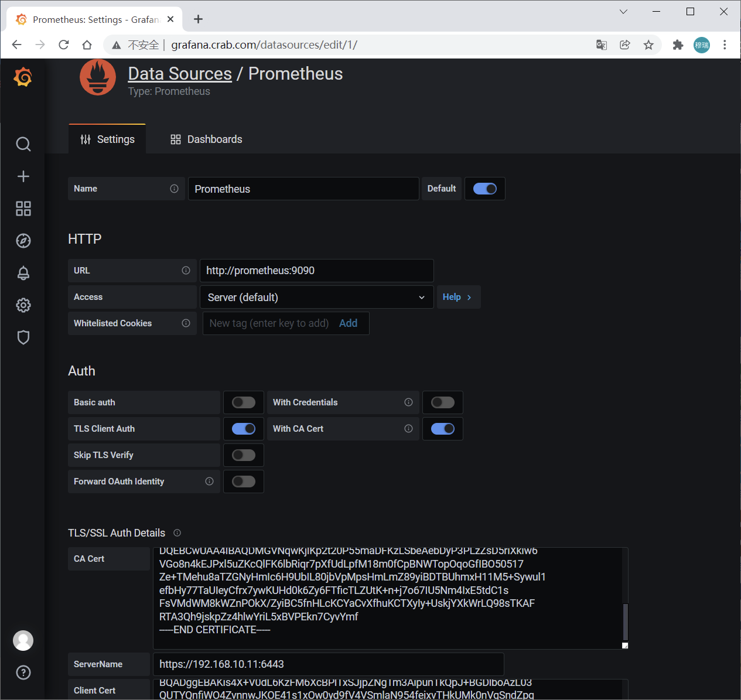Switch to the Settings tab
The image size is (741, 700).
107,139
